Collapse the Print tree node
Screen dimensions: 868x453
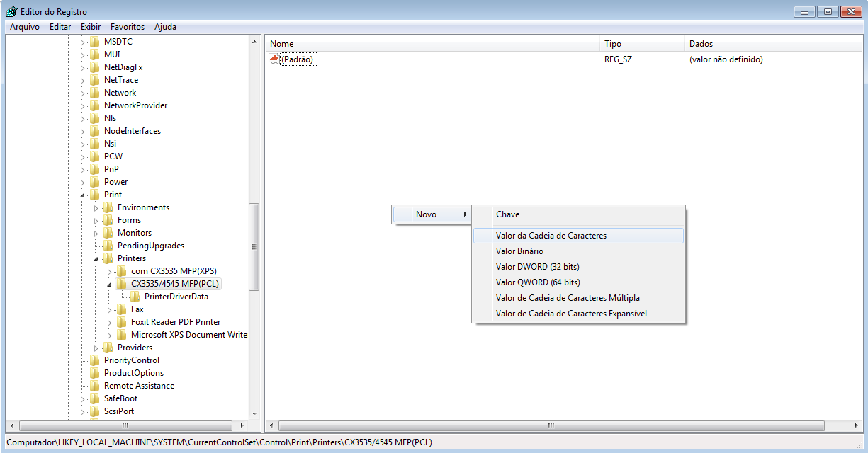pyautogui.click(x=83, y=195)
